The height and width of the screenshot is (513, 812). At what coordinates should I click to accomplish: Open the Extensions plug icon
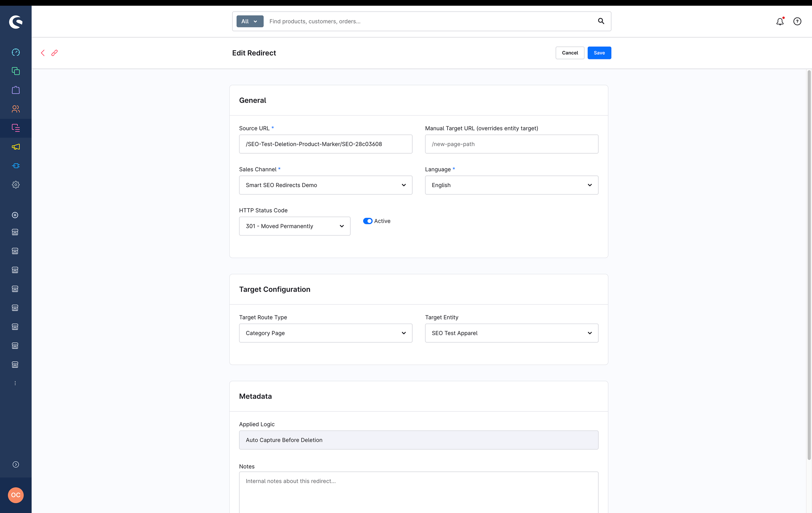click(15, 166)
